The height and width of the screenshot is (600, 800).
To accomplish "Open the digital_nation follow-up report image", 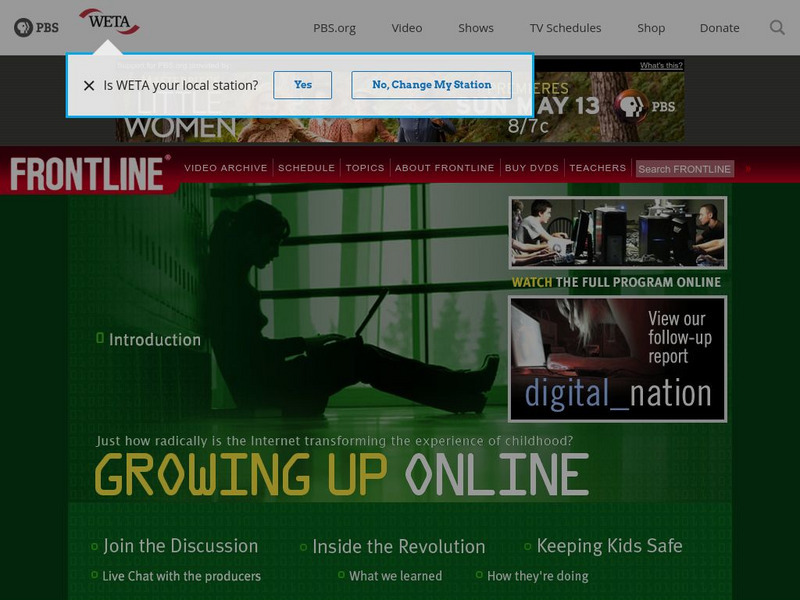I will click(x=618, y=359).
